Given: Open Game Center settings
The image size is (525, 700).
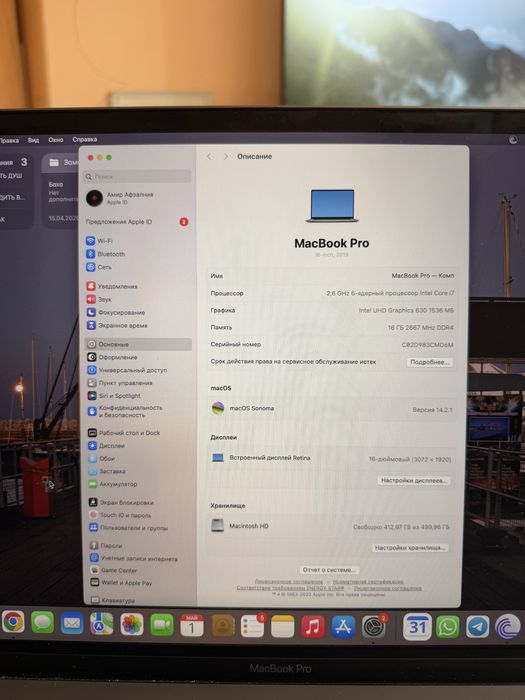Looking at the screenshot, I should point(114,570).
